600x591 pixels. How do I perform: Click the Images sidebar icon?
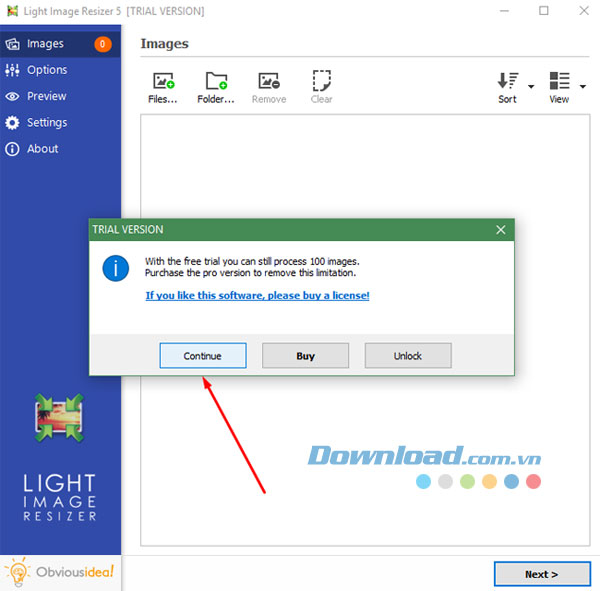pos(13,44)
